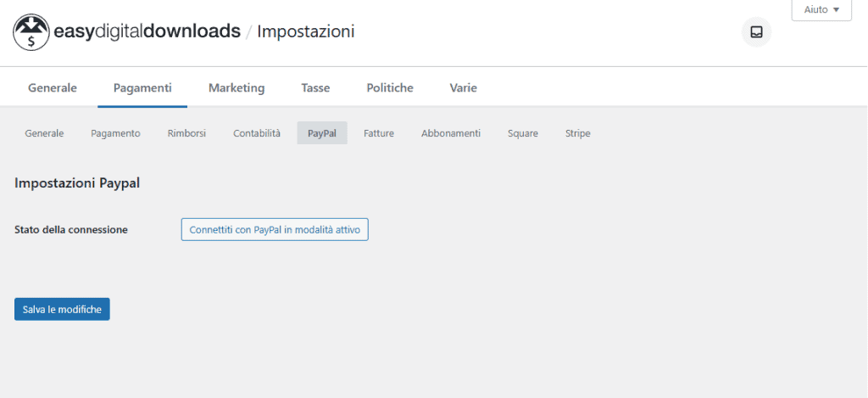The image size is (868, 398).
Task: Click the easydigitaldownloads wordmark text
Action: pyautogui.click(x=147, y=31)
